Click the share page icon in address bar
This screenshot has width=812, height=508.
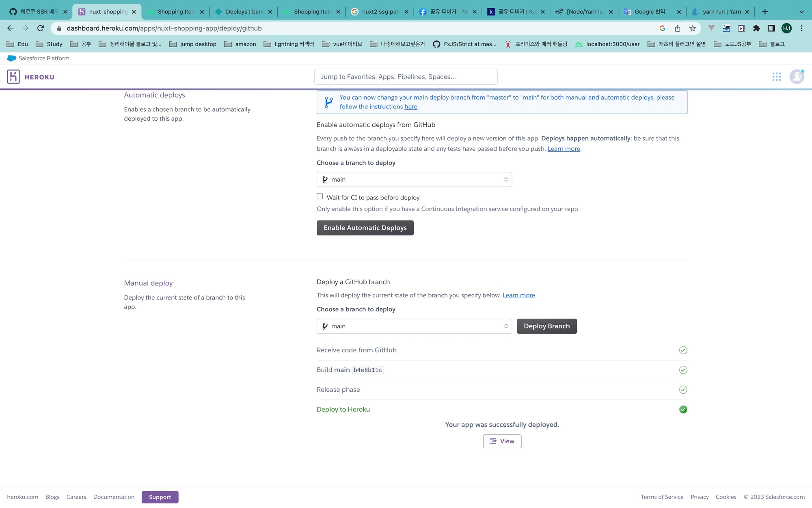(x=678, y=28)
